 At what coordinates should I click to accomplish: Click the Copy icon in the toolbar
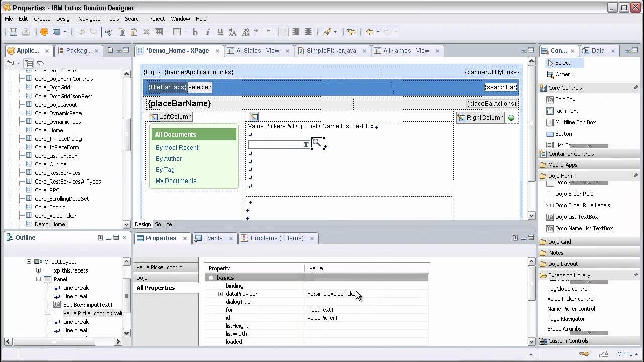point(121,32)
